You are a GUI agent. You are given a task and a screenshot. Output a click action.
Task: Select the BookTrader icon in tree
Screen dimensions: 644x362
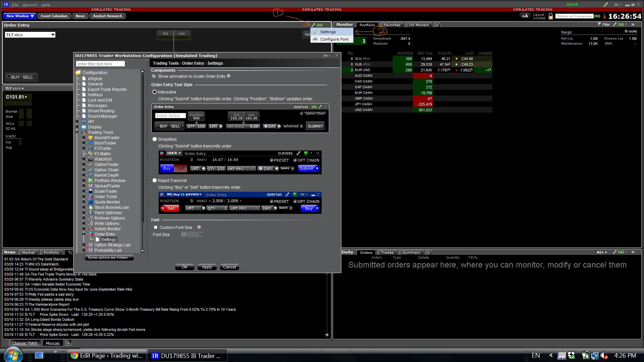coord(90,143)
